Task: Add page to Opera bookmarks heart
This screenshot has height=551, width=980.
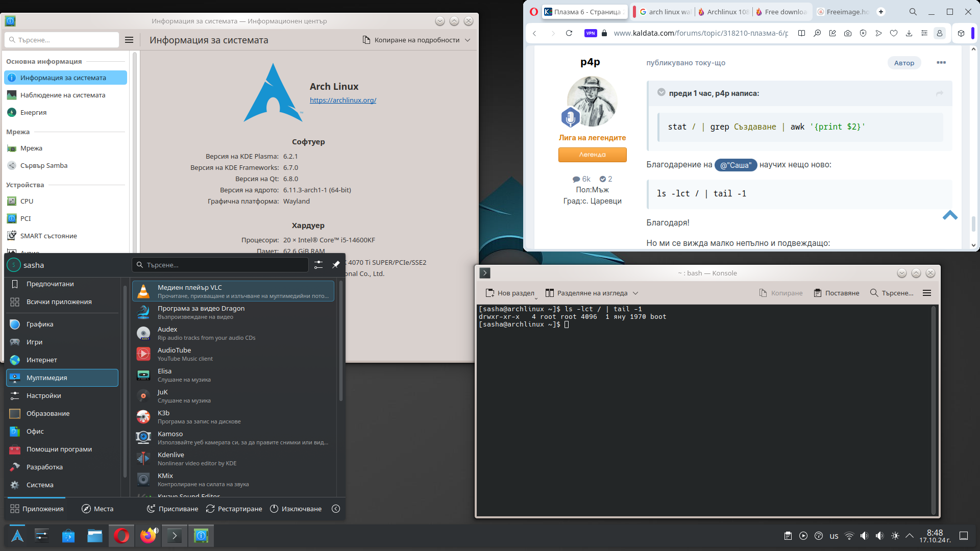Action: click(894, 33)
